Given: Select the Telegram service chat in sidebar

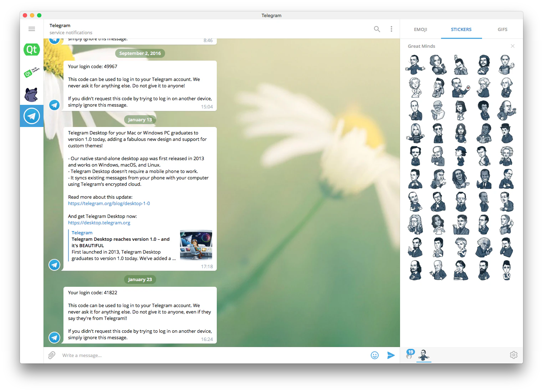Looking at the screenshot, I should [x=32, y=116].
